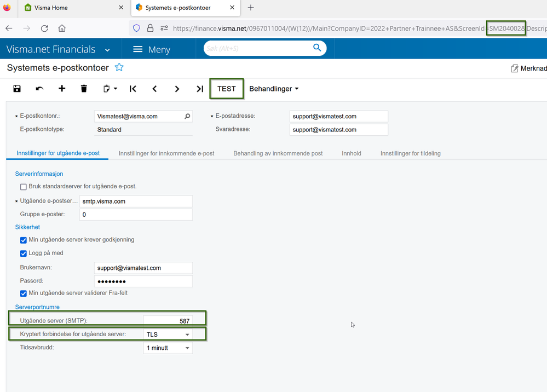Click the Sikkerhet section heading
This screenshot has height=392, width=547.
27,227
